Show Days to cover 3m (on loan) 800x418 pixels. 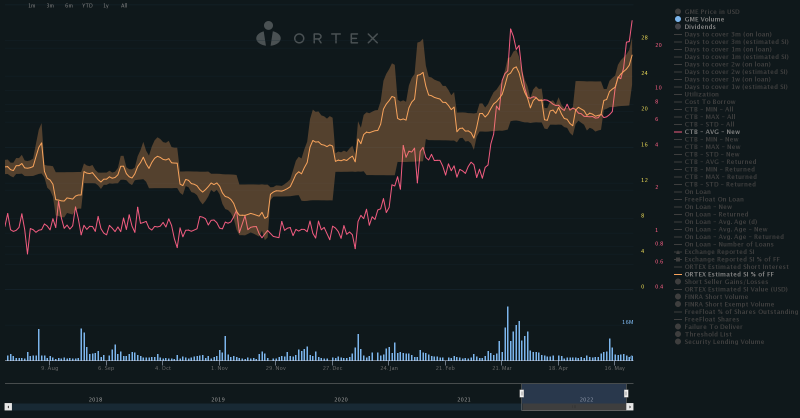tap(723, 34)
